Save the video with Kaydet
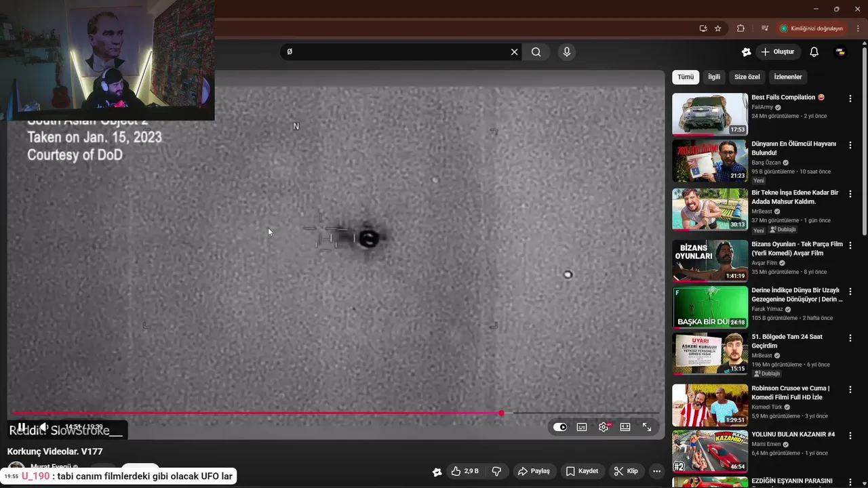The image size is (868, 488). (x=583, y=471)
